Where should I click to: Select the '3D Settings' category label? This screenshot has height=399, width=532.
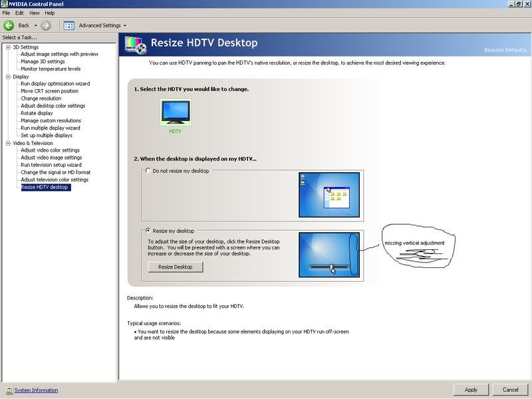pos(26,47)
